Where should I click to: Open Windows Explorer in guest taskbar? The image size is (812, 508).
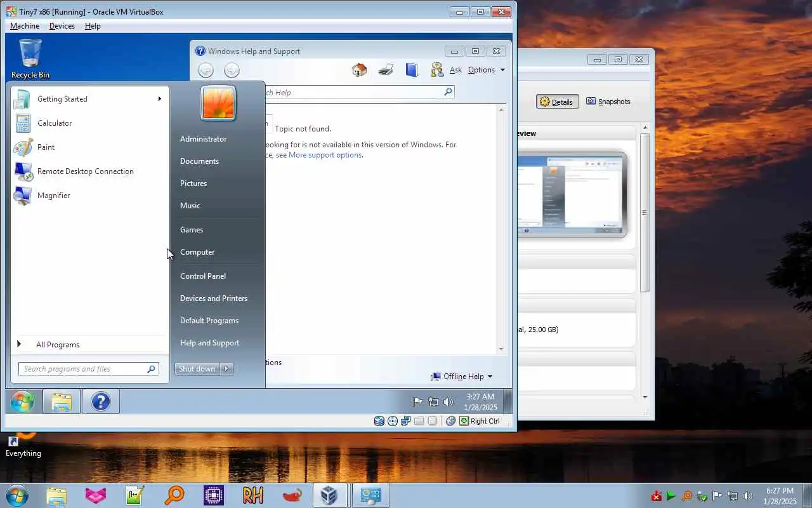[62, 401]
